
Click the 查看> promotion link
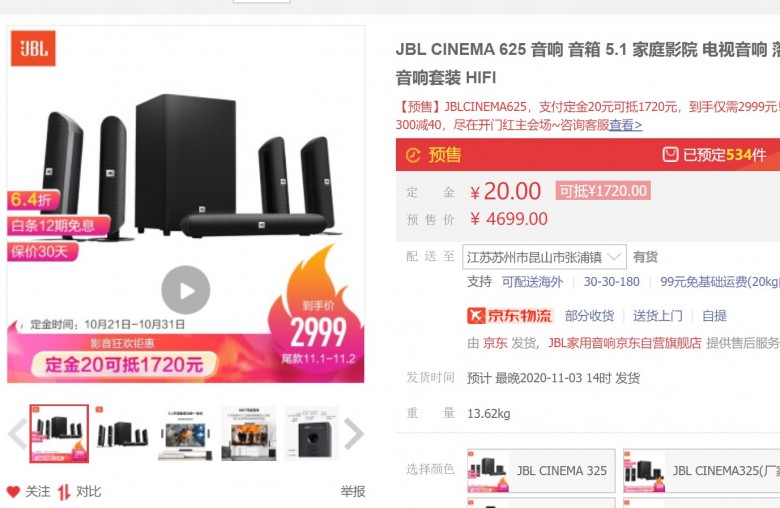(626, 125)
